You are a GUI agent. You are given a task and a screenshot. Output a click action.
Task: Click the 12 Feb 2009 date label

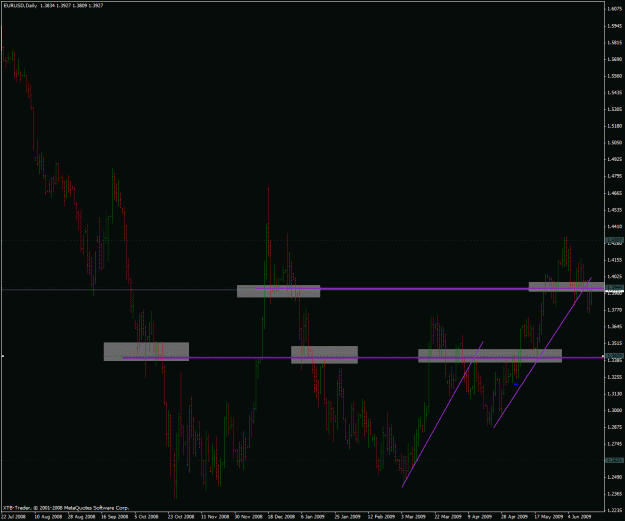[381, 517]
